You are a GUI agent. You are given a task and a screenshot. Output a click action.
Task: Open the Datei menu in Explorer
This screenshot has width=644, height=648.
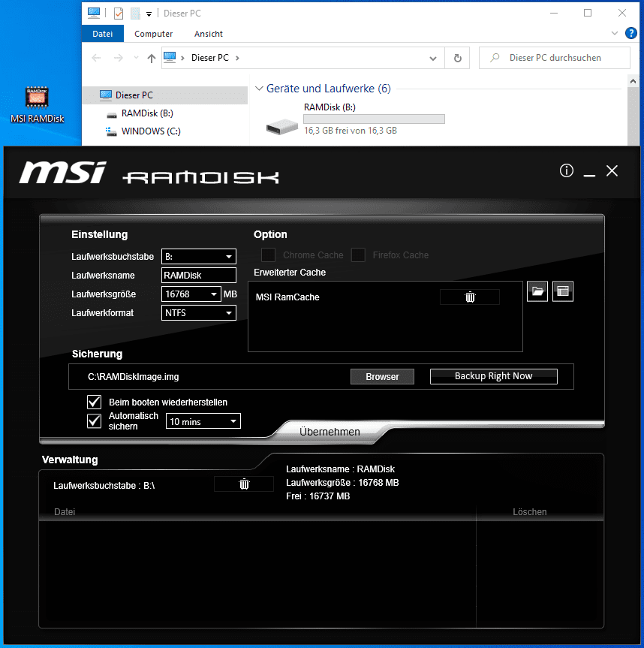[102, 34]
